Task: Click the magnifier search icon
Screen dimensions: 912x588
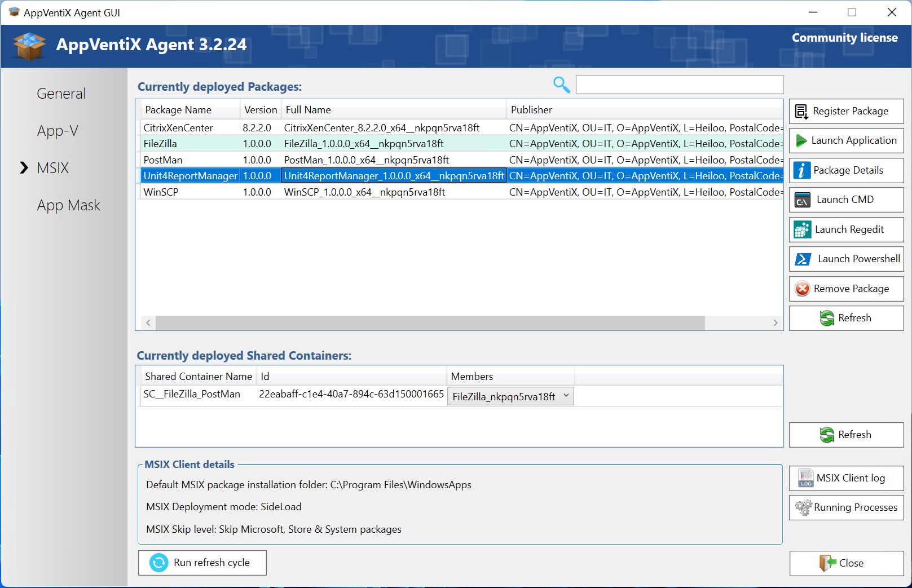Action: click(x=561, y=85)
